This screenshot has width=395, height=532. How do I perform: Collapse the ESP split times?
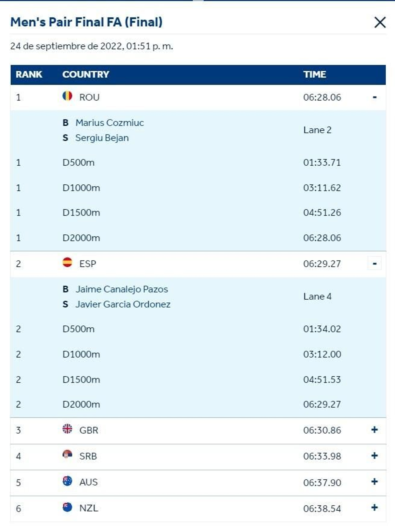coord(374,263)
